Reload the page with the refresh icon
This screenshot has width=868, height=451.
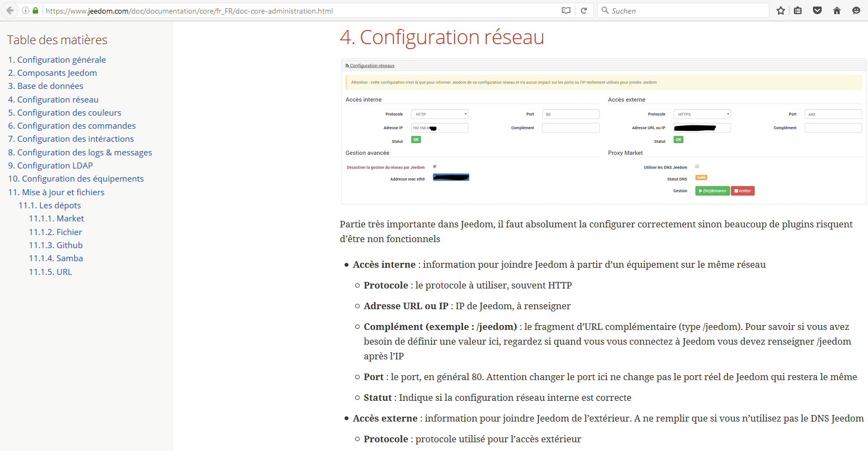coord(584,10)
